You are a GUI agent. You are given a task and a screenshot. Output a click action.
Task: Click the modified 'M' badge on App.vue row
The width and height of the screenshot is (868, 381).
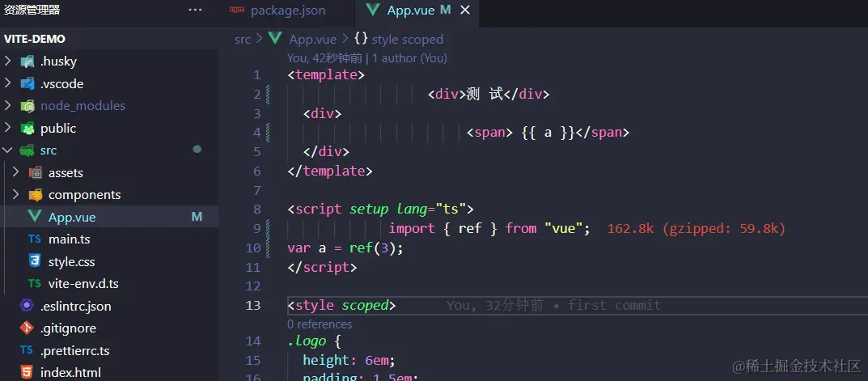[x=197, y=217]
